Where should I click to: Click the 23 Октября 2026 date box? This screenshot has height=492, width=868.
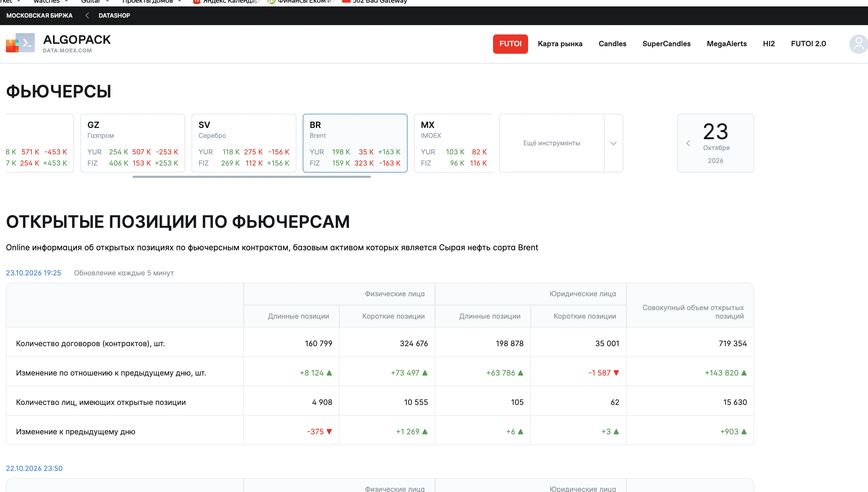click(x=716, y=143)
